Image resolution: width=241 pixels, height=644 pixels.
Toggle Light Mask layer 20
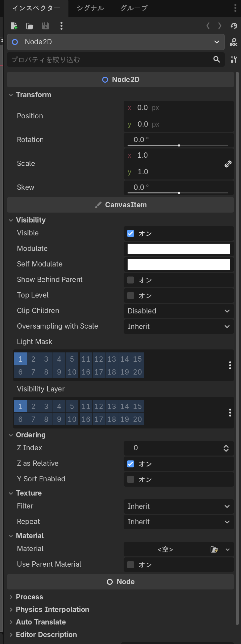tap(138, 372)
